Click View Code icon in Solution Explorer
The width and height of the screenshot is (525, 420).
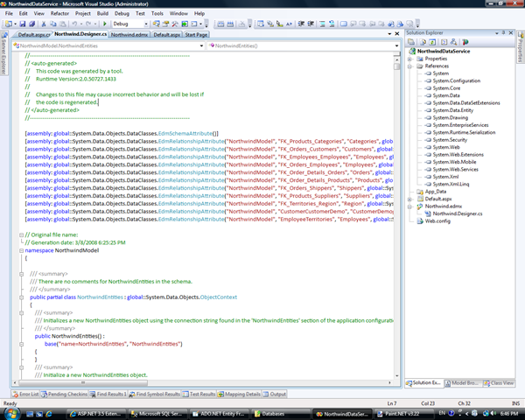[444, 42]
